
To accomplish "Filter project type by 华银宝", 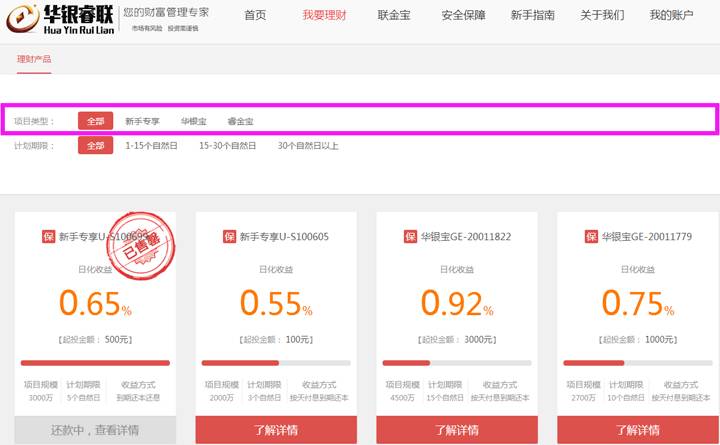I will pos(194,122).
